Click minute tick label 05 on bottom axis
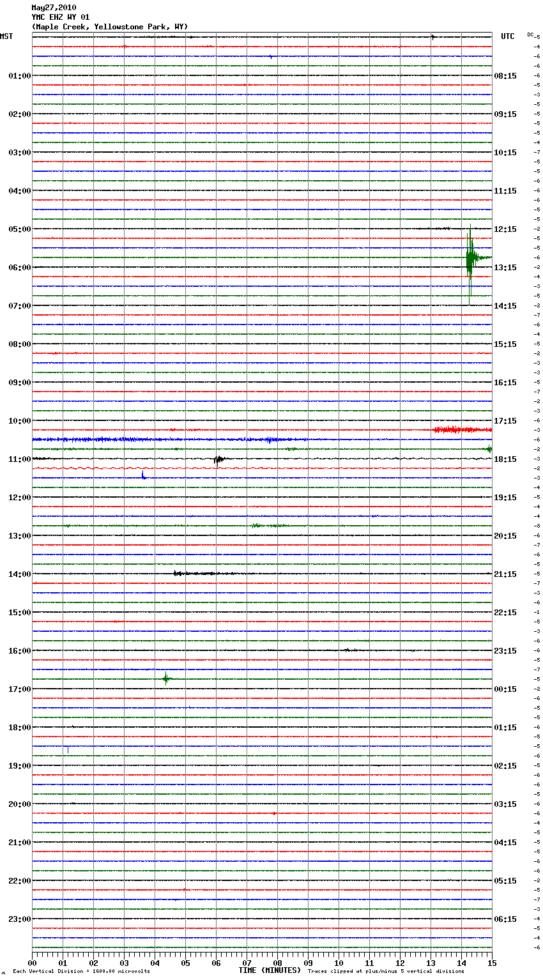Screen dimensions: 543x980 [185, 962]
